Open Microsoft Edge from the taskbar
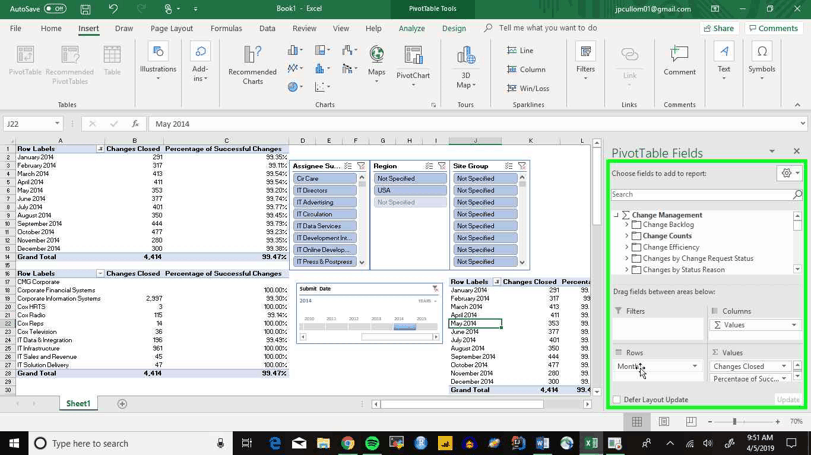Image resolution: width=813 pixels, height=456 pixels. pos(275,444)
